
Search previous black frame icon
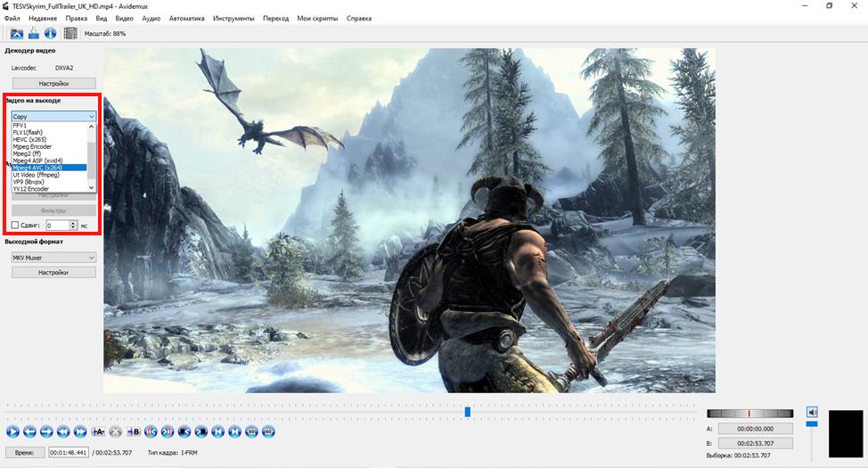point(184,431)
